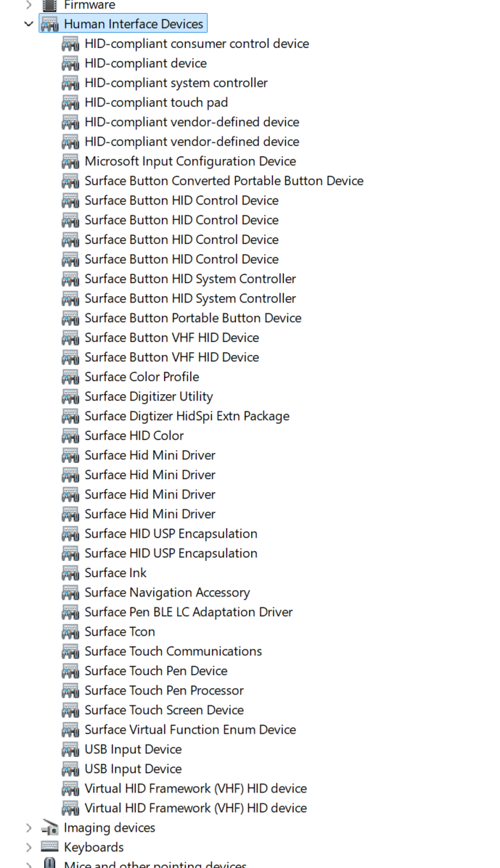The height and width of the screenshot is (868, 500).
Task: Select the HID-compliant consumer control device entry
Action: pyautogui.click(x=197, y=44)
